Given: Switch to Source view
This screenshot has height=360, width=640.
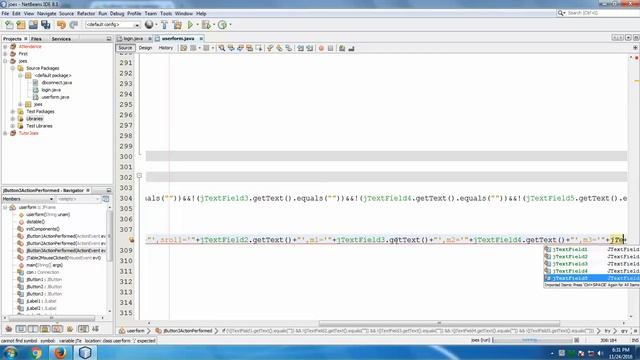Looking at the screenshot, I should [x=125, y=48].
